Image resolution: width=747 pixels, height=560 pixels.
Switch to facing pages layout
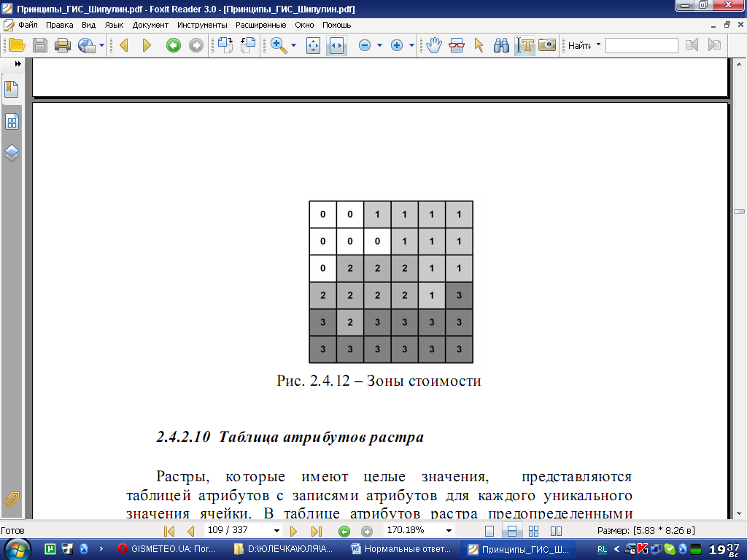click(556, 531)
